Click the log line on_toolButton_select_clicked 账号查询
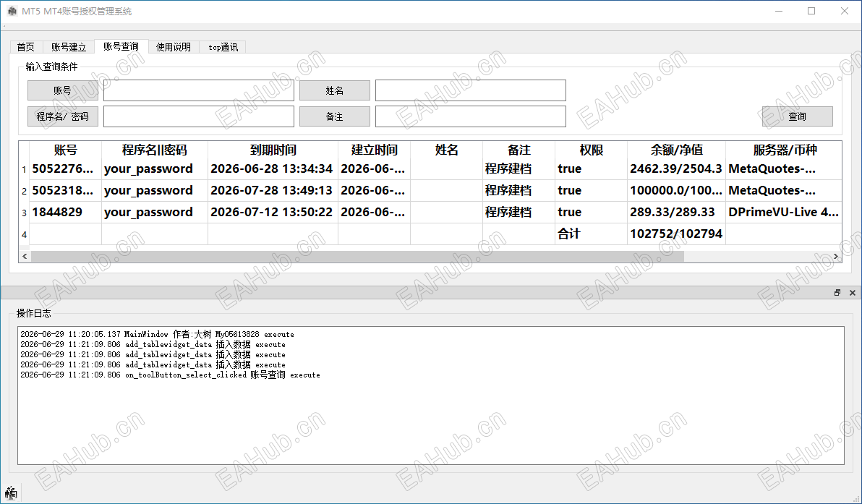 (x=170, y=375)
